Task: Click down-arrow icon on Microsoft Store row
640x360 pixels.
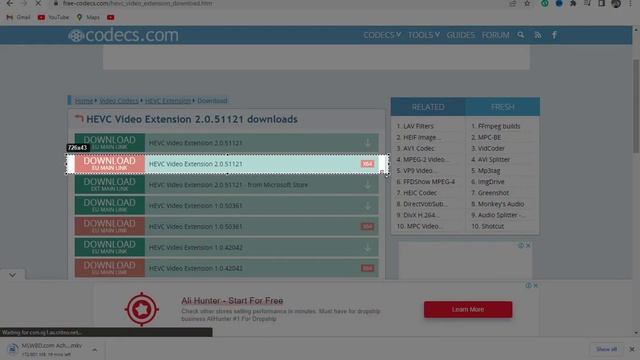Action: click(x=367, y=184)
